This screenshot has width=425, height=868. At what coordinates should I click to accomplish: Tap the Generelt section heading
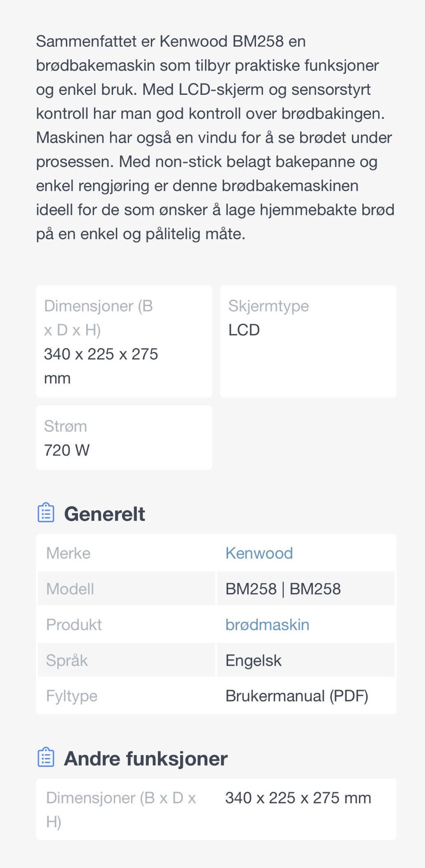[x=104, y=514]
